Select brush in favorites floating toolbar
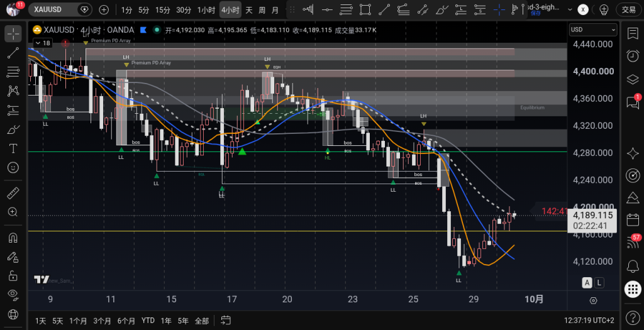644x330 pixels. (x=442, y=10)
